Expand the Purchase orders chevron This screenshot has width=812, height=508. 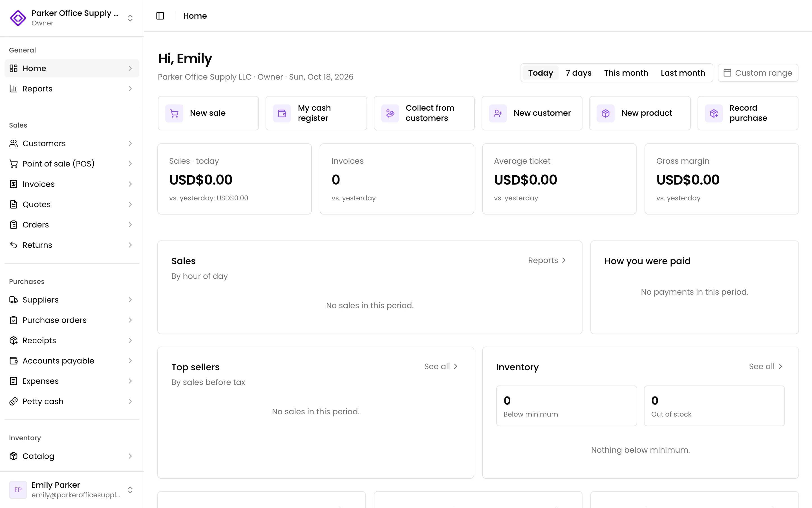(130, 320)
